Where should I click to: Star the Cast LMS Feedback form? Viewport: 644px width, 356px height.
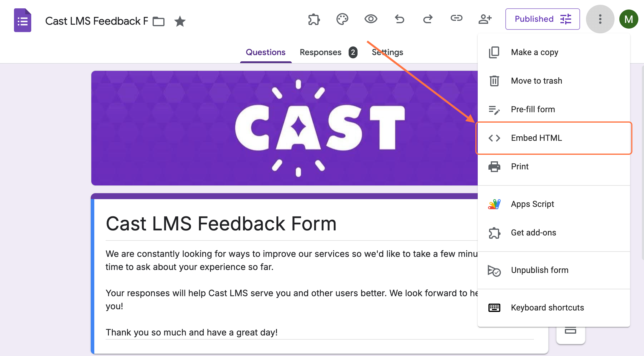coord(180,21)
